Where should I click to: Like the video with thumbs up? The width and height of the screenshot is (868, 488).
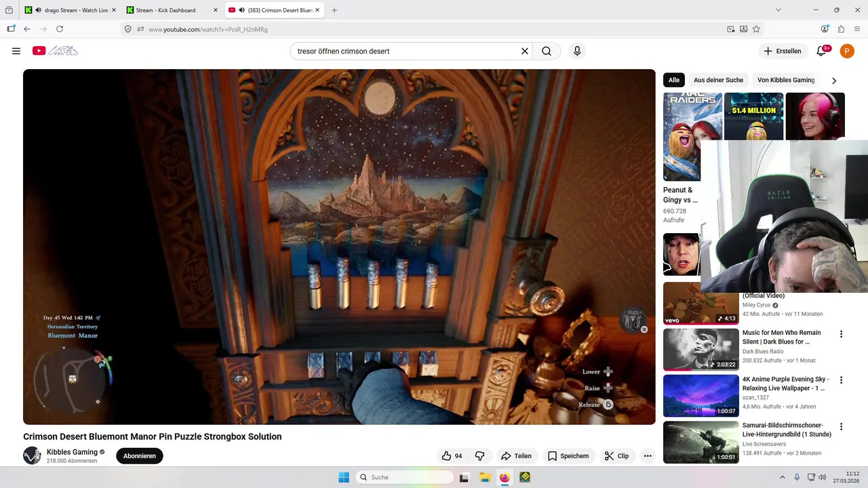tap(452, 456)
